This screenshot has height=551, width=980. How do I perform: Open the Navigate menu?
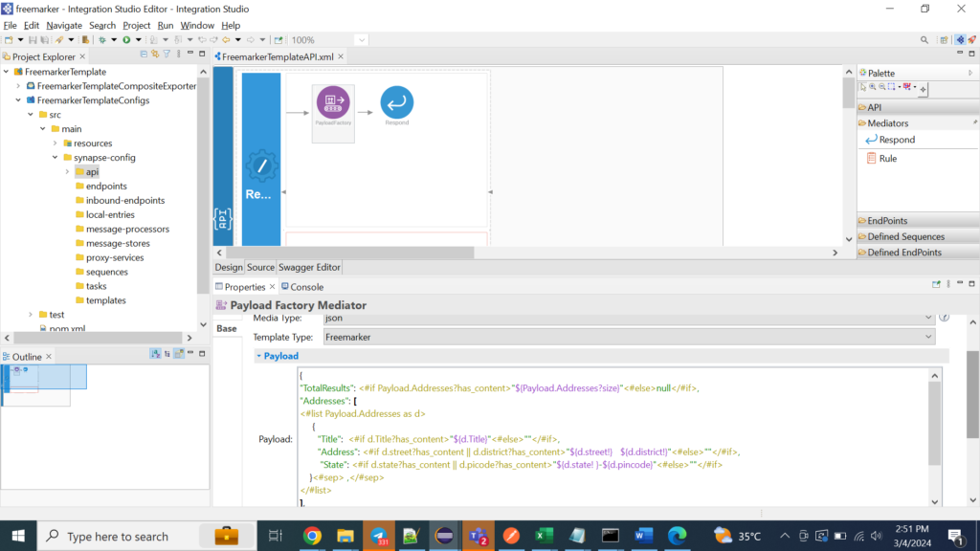pos(64,25)
